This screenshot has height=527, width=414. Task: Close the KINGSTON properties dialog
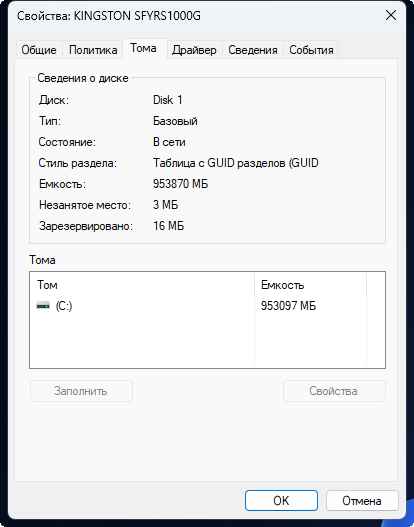(x=391, y=15)
